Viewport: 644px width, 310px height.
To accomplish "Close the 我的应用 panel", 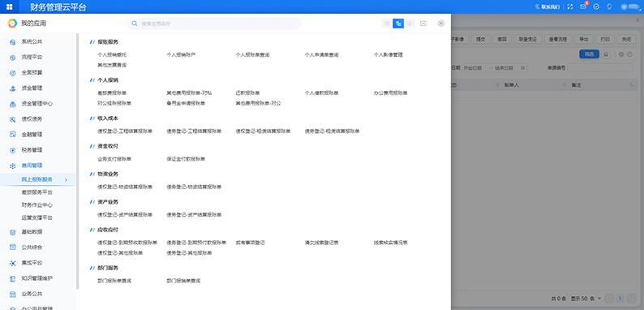I will (x=440, y=24).
